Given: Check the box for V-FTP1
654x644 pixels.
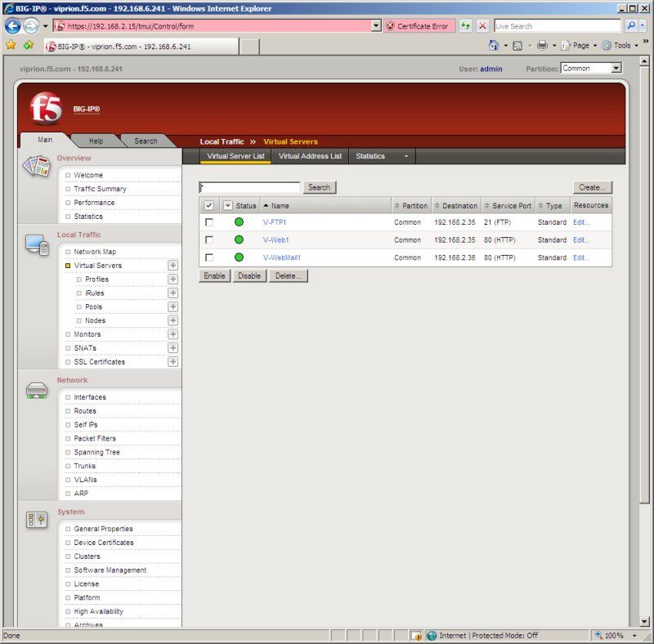Looking at the screenshot, I should pyautogui.click(x=209, y=222).
